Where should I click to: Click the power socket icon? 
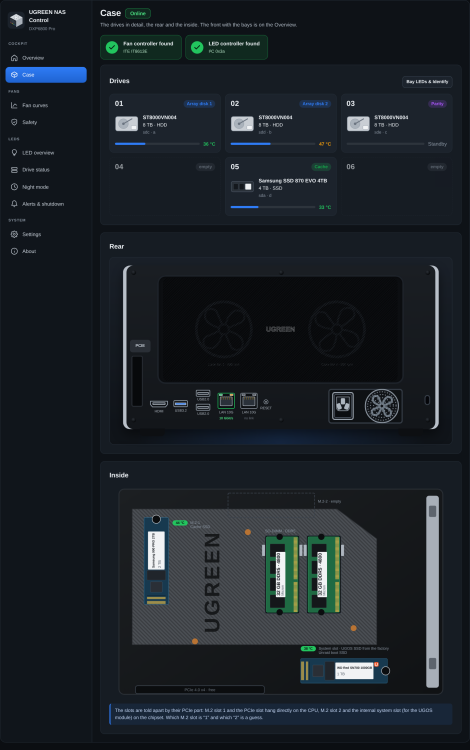coord(343,406)
